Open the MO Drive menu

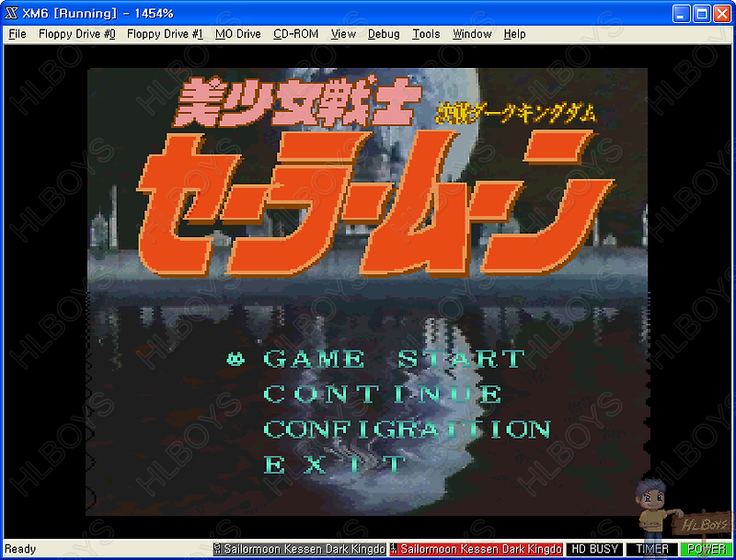(x=238, y=34)
